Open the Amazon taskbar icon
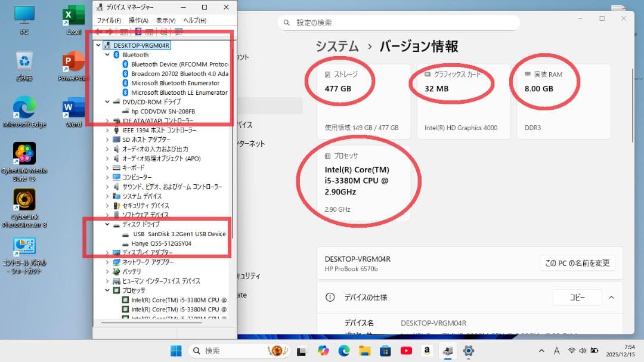644x362 pixels. pos(427,351)
